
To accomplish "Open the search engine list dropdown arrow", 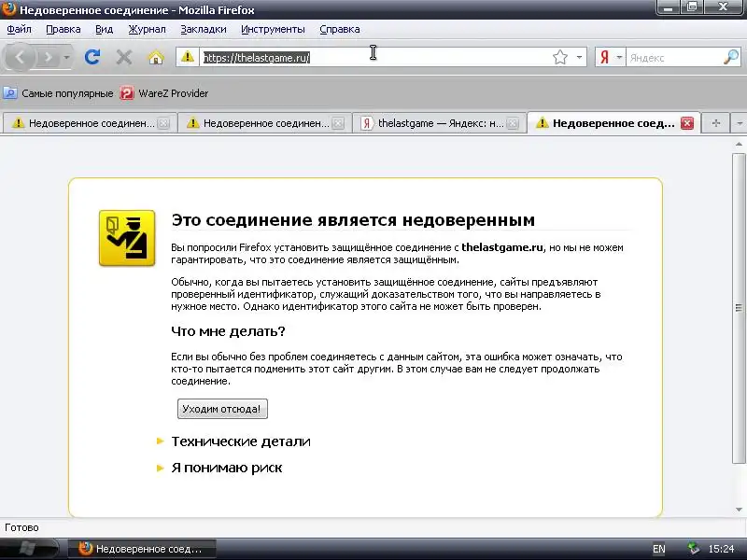I will coord(619,58).
